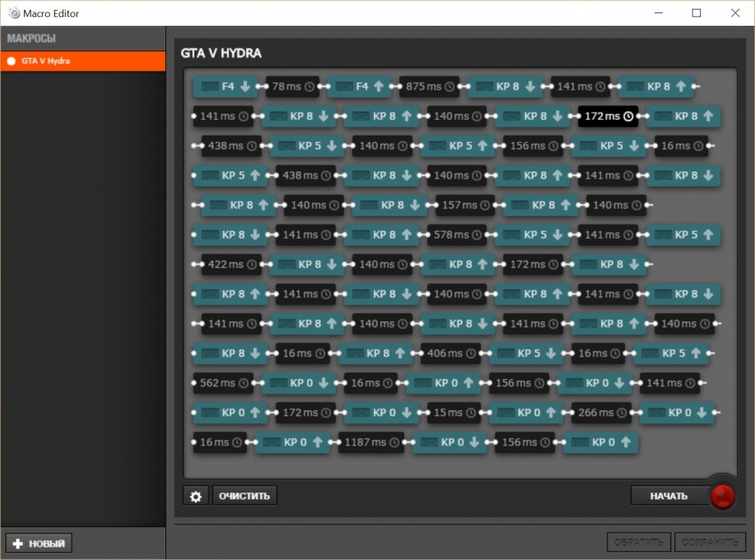Select KP 8 down block after 422 ms
Viewport: 755px width, 560px height.
(307, 264)
